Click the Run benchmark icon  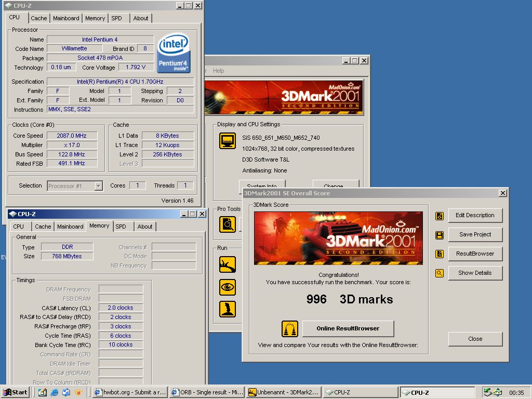pyautogui.click(x=228, y=264)
